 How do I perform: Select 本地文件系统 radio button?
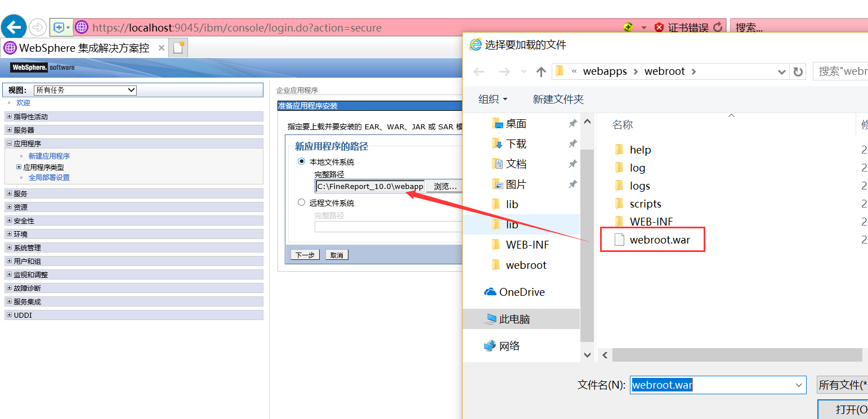302,161
